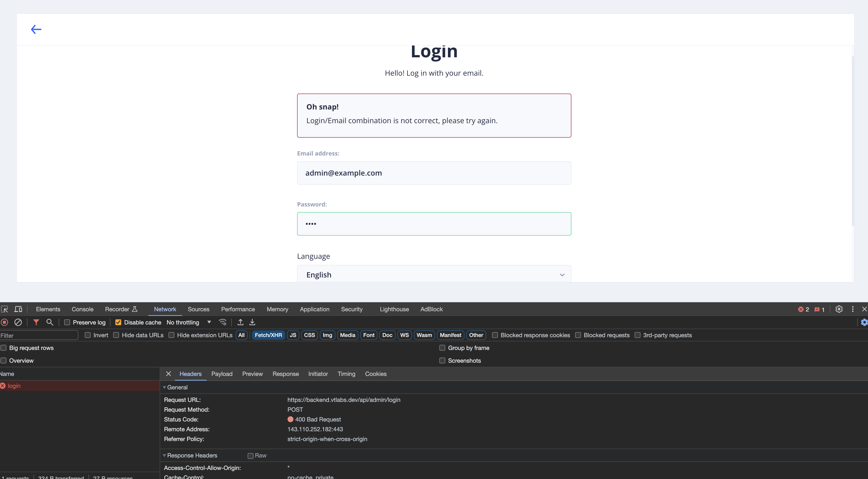Uncheck the Disable cache checkbox
The height and width of the screenshot is (479, 868).
pos(118,322)
